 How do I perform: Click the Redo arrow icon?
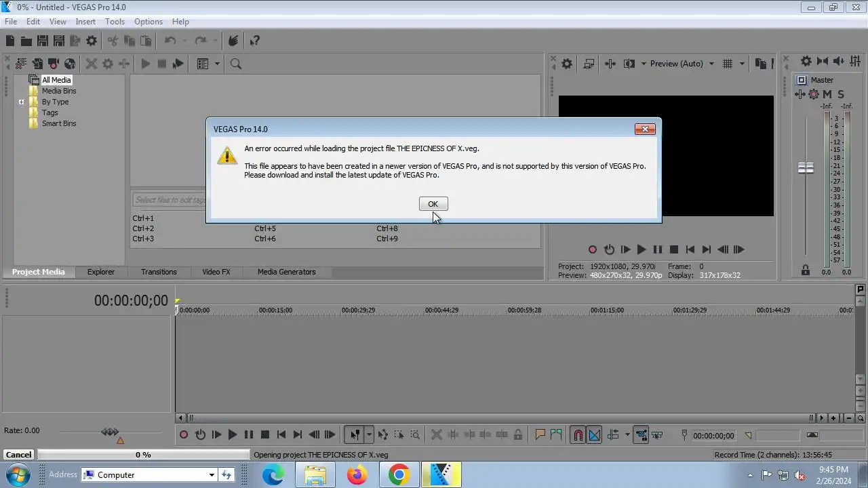pyautogui.click(x=200, y=41)
